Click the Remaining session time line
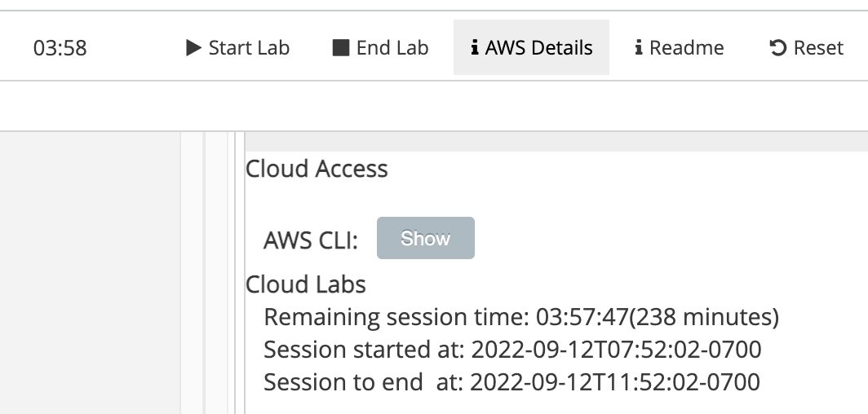Image resolution: width=868 pixels, height=414 pixels. (521, 317)
